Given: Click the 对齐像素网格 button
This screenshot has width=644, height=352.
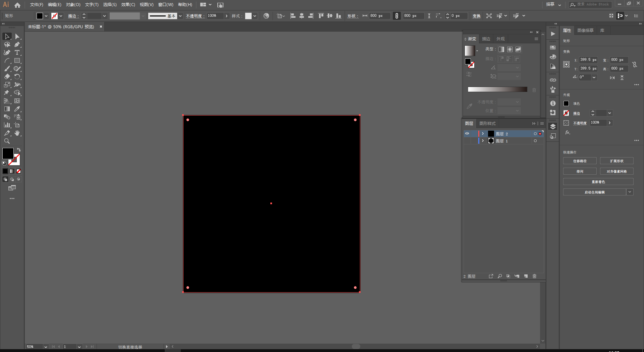Looking at the screenshot, I should pyautogui.click(x=616, y=171).
